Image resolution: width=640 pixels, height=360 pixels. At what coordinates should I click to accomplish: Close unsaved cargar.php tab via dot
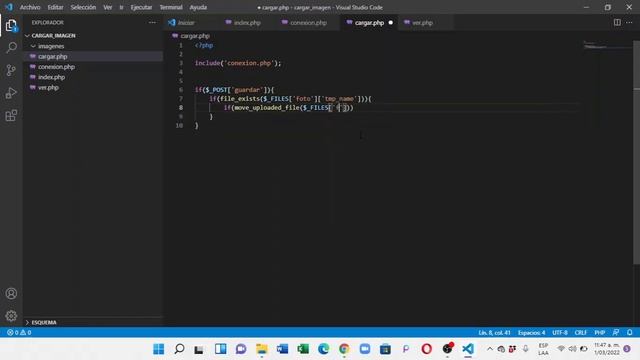click(x=391, y=23)
